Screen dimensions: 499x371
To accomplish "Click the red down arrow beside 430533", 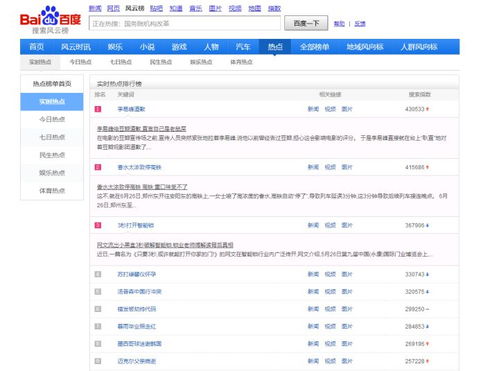I will 427,109.
